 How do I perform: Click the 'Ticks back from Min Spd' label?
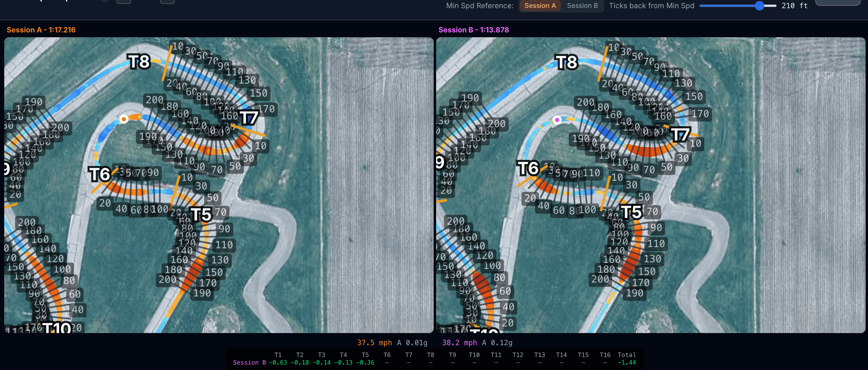pos(651,6)
